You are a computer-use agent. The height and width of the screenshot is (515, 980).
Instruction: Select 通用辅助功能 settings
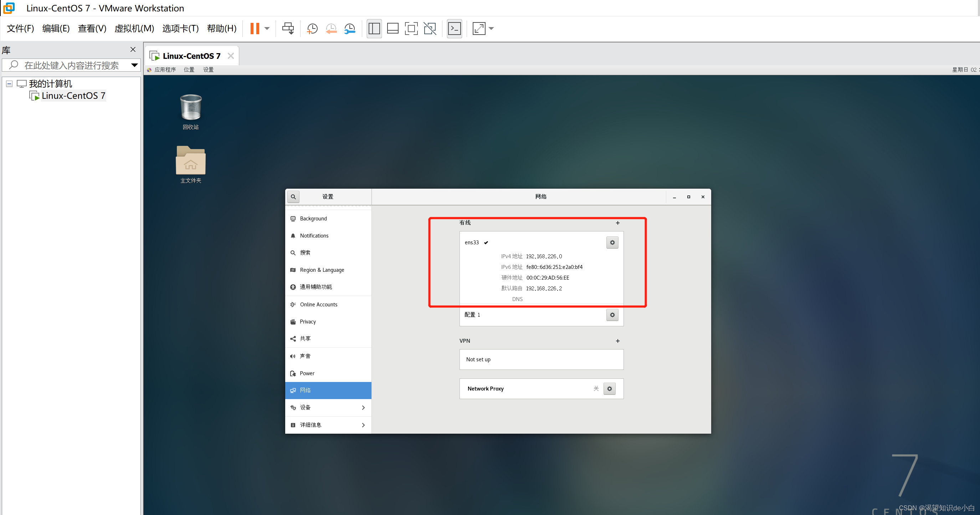tap(328, 287)
